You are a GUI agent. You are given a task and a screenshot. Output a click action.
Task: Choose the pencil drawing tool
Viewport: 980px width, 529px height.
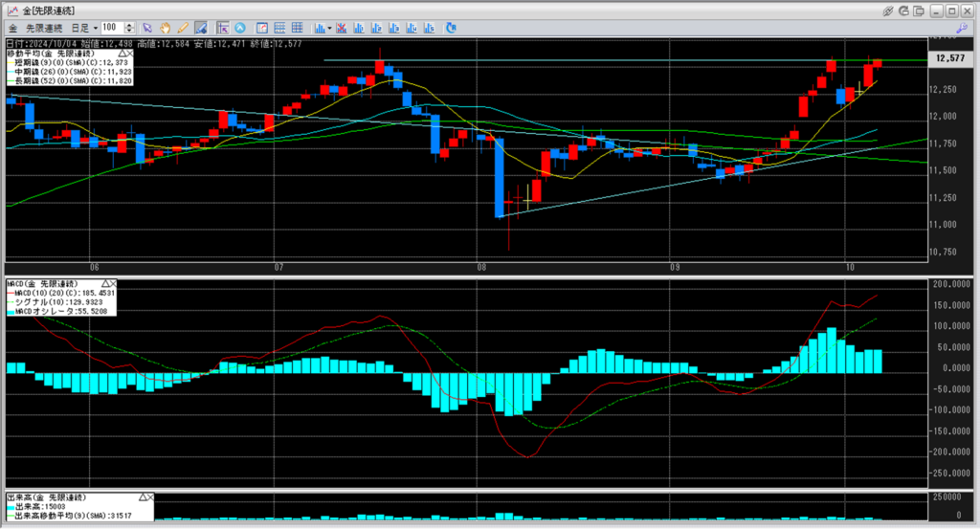pyautogui.click(x=182, y=28)
